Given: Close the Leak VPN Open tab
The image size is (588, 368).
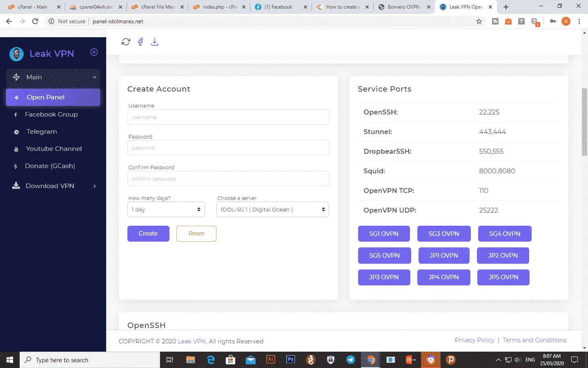Looking at the screenshot, I should (x=490, y=7).
